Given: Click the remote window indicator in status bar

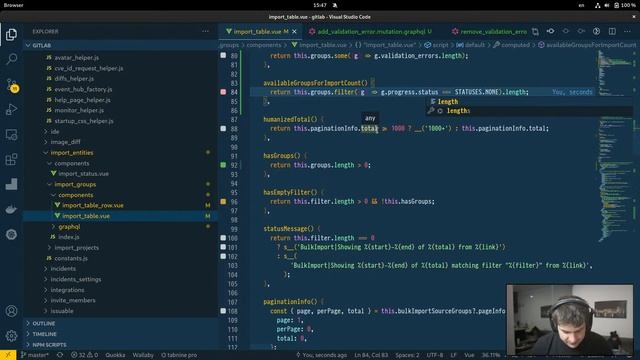Looking at the screenshot, I should click(8, 355).
